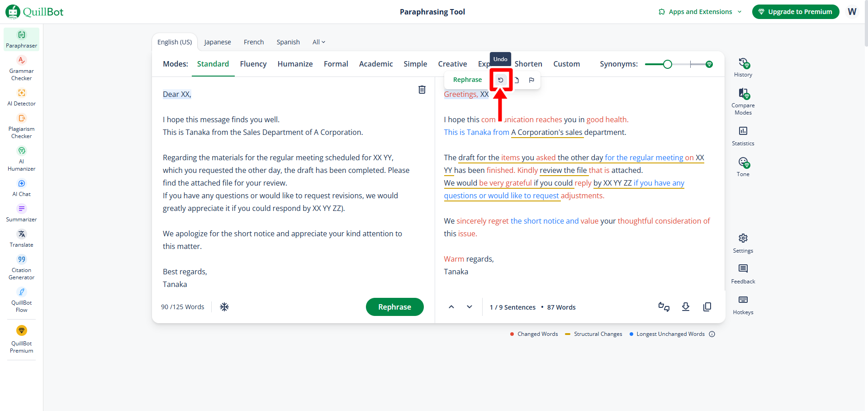Open Grammar Checker from sidebar
Screen dimensions: 868x411
click(x=21, y=68)
